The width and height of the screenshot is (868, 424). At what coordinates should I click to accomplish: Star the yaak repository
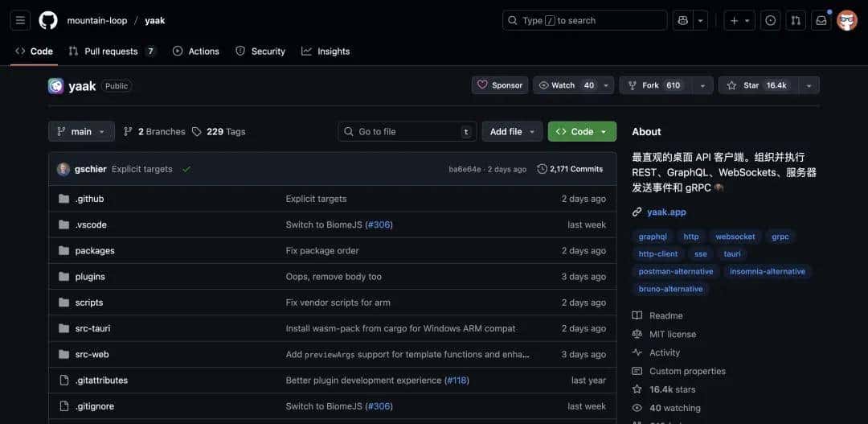coord(758,85)
